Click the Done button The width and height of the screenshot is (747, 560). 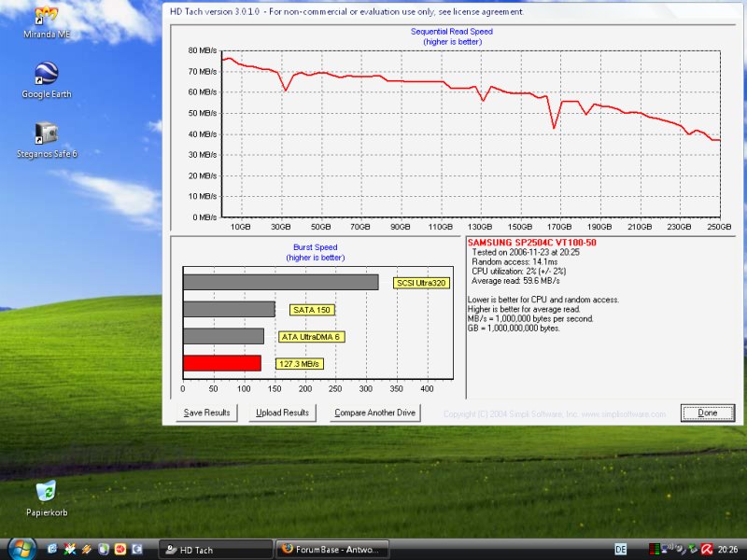pyautogui.click(x=708, y=413)
